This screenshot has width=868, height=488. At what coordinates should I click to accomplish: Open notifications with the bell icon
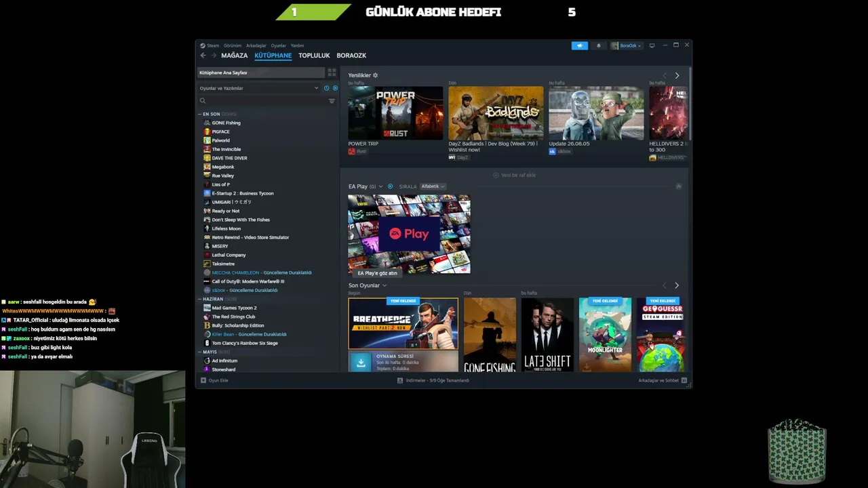pyautogui.click(x=598, y=45)
